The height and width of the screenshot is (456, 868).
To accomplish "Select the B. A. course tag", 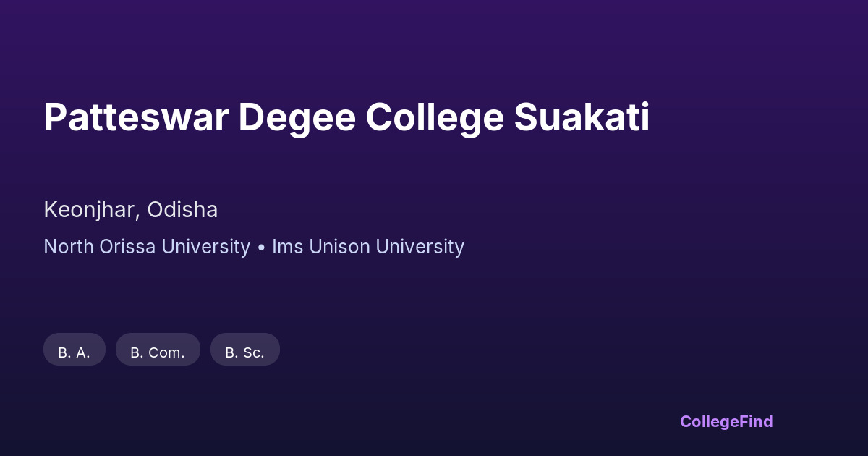I will coord(75,350).
